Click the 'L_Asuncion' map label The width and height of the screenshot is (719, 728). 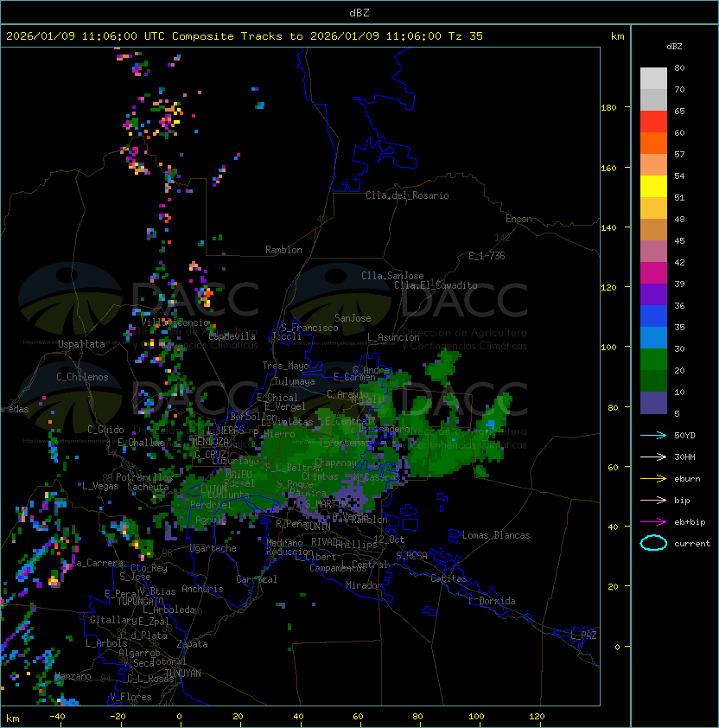click(x=393, y=337)
